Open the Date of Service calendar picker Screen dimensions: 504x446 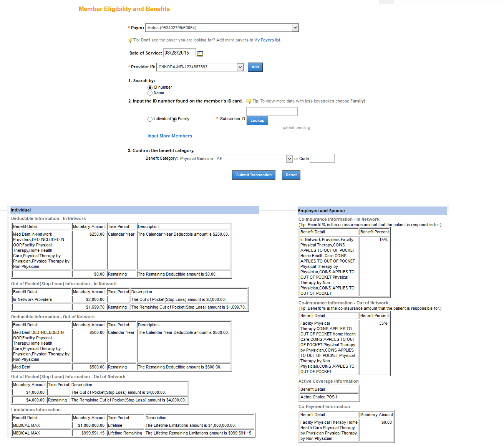tap(200, 53)
